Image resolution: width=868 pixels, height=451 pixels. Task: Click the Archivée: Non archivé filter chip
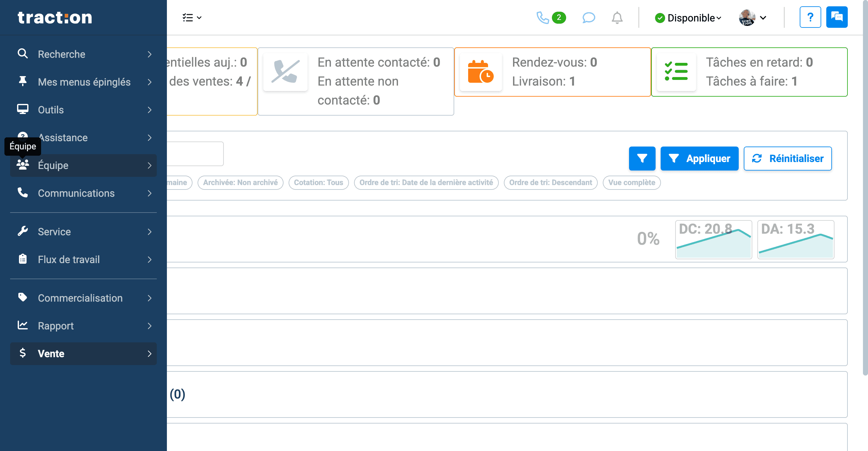[x=240, y=183]
